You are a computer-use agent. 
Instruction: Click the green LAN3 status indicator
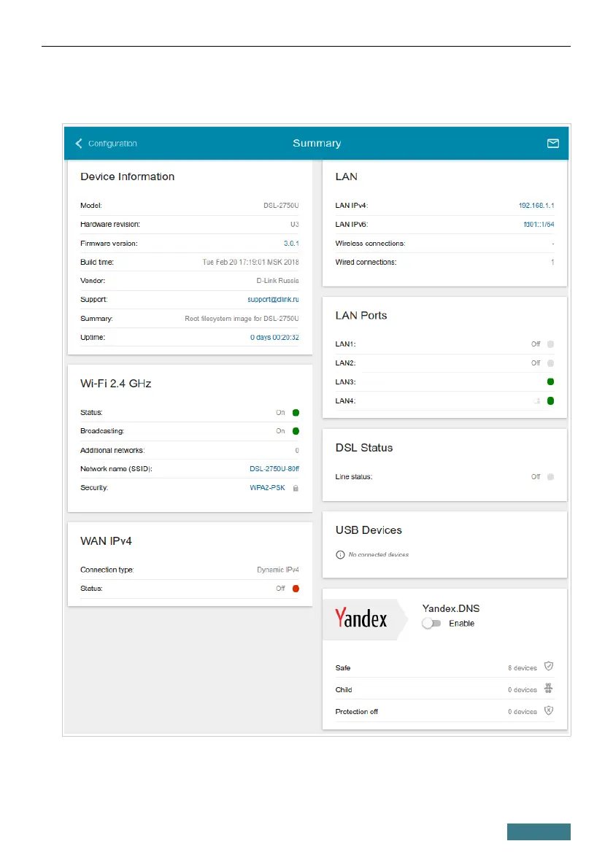click(550, 381)
